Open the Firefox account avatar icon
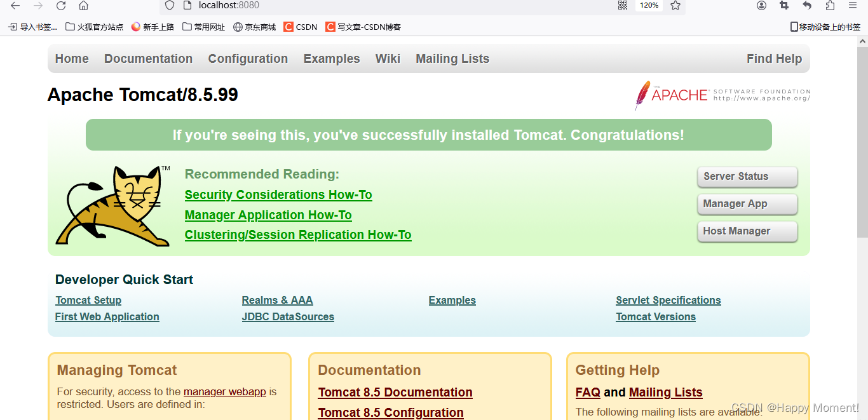 (x=761, y=5)
